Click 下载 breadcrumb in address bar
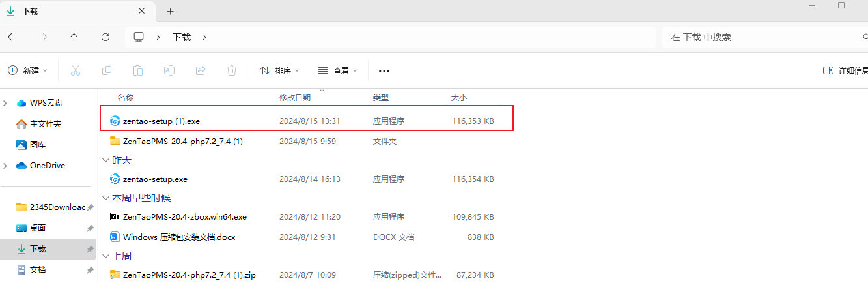Image resolution: width=868 pixels, height=283 pixels. (x=182, y=37)
